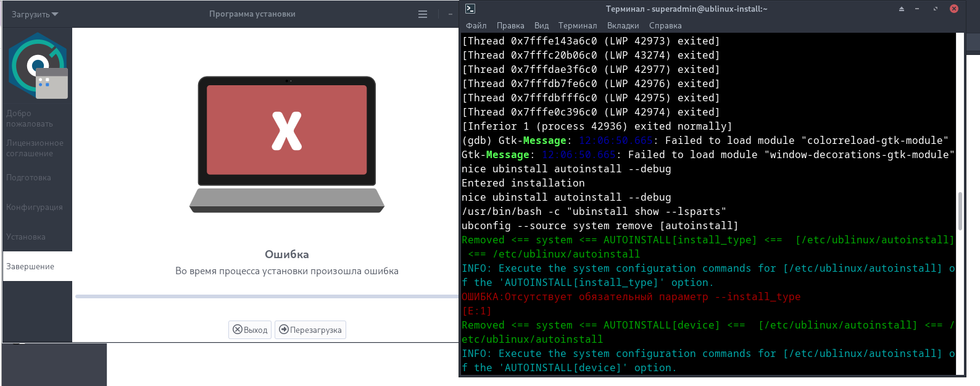Click the Выход exit button
980x386 pixels.
[x=250, y=330]
